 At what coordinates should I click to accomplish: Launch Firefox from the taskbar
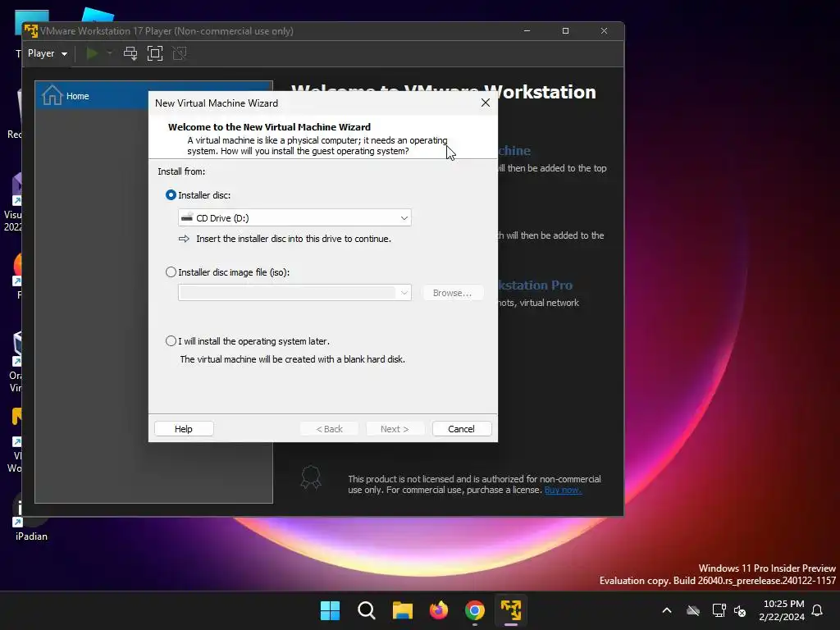[439, 610]
